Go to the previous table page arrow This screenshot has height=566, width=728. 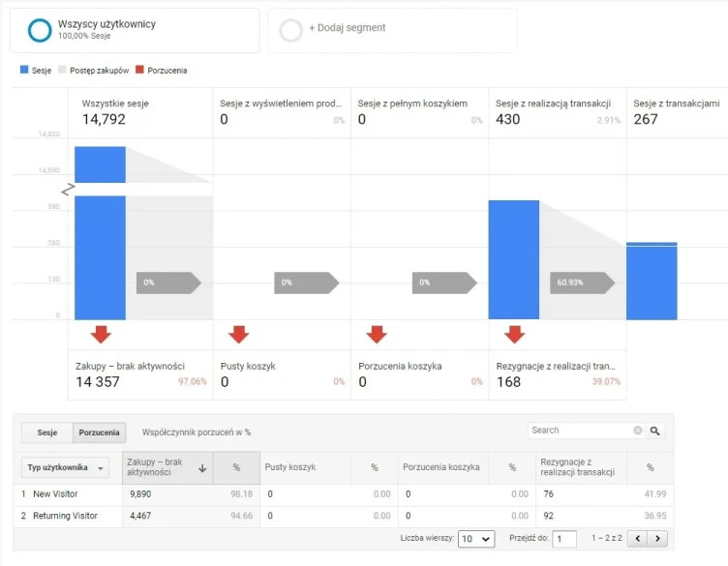point(638,539)
